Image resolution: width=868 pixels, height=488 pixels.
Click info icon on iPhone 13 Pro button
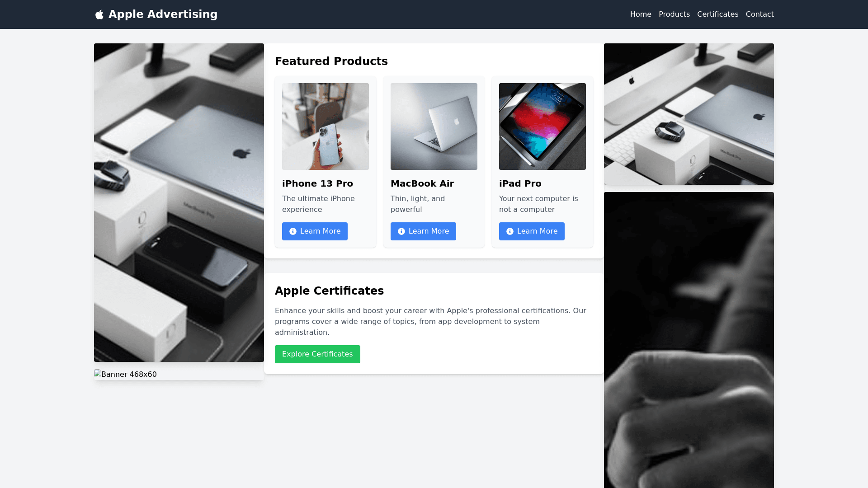pyautogui.click(x=293, y=231)
